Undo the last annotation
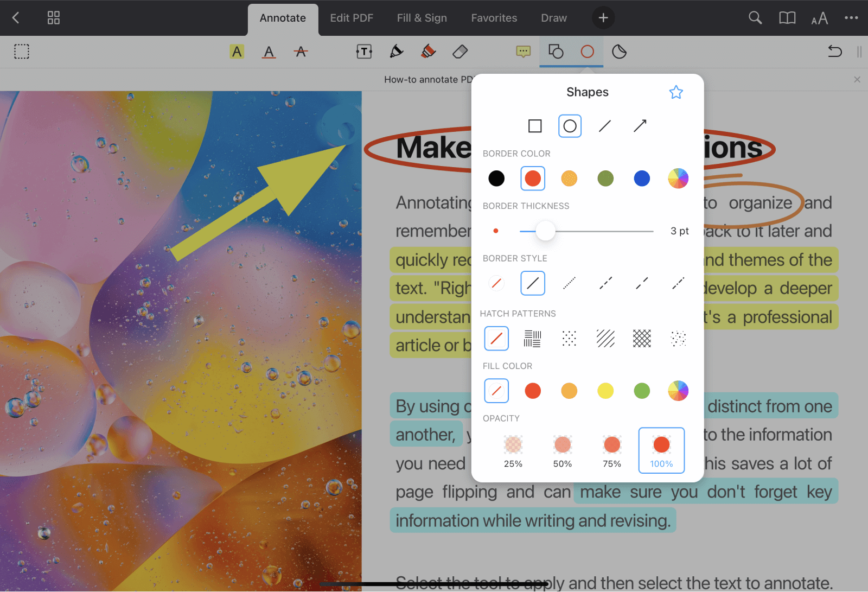The height and width of the screenshot is (592, 868). 834,51
